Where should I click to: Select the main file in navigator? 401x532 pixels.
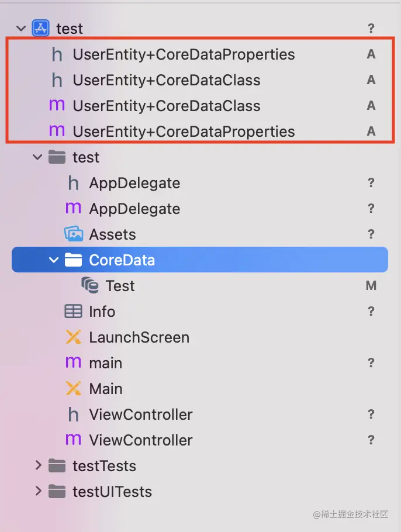[105, 363]
